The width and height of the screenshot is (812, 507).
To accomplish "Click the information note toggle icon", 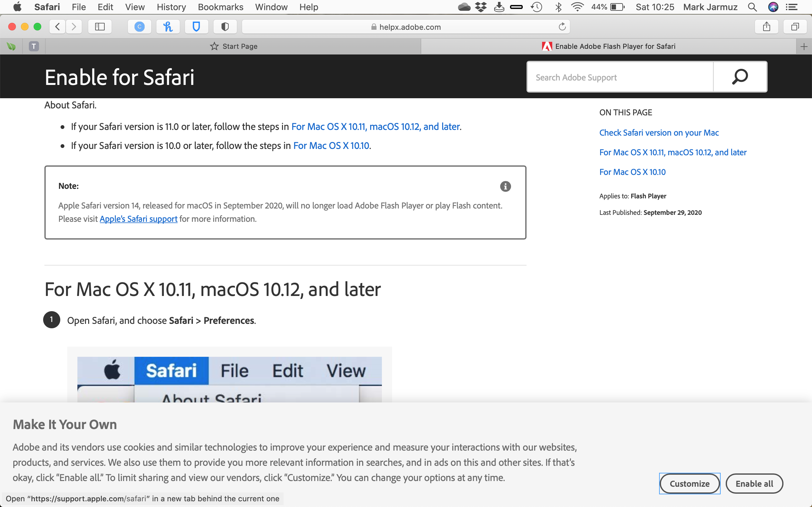I will [x=505, y=186].
